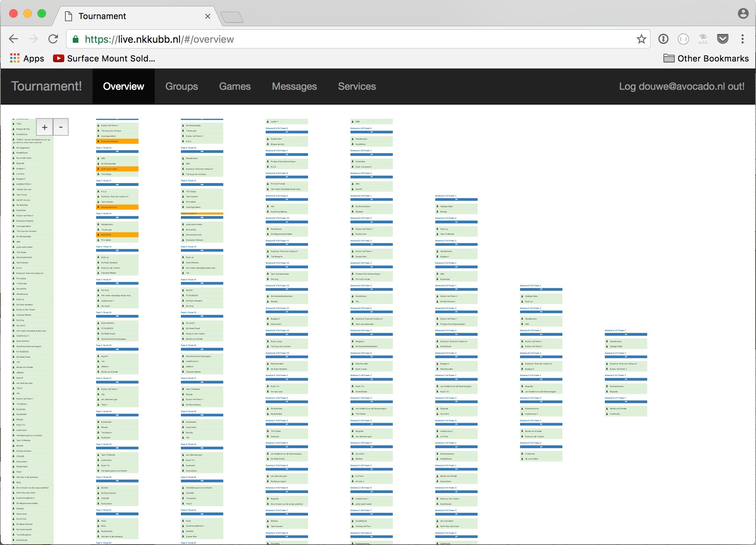Select Clubbkubb under Schema D 1/1 Finale: 1
The image size is (756, 545).
click(x=626, y=414)
